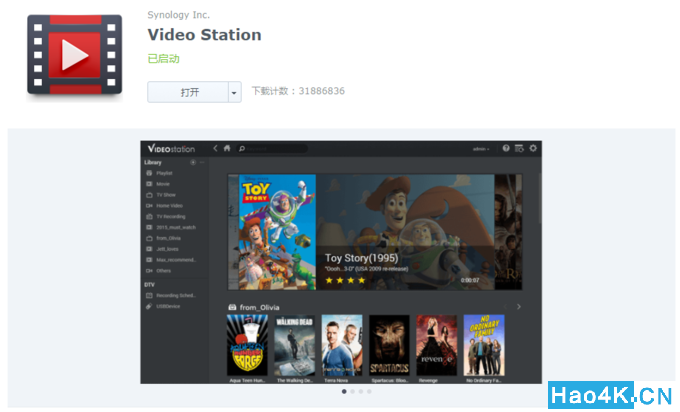Screen dimensions: 680x412
Task: Open The Walking Dead poster
Action: [294, 345]
